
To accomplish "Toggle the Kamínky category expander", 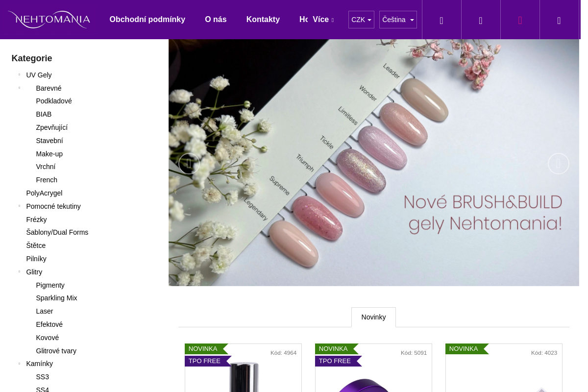I will click(19, 364).
